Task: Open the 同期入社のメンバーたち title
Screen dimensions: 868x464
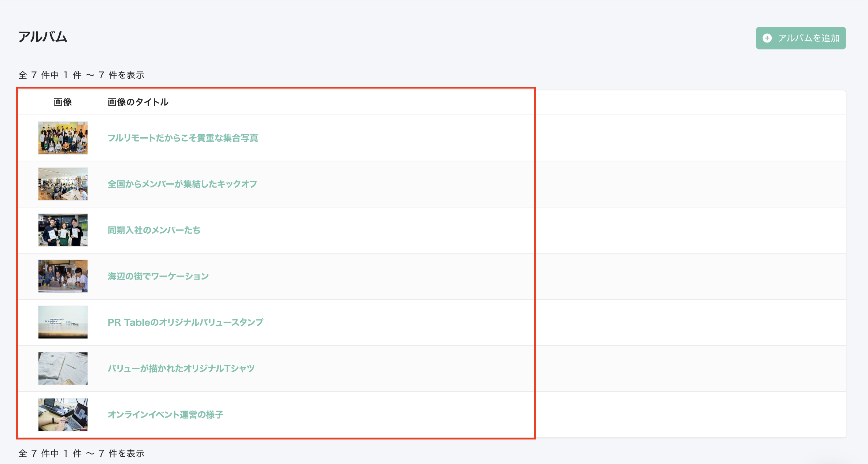Action: pos(154,230)
